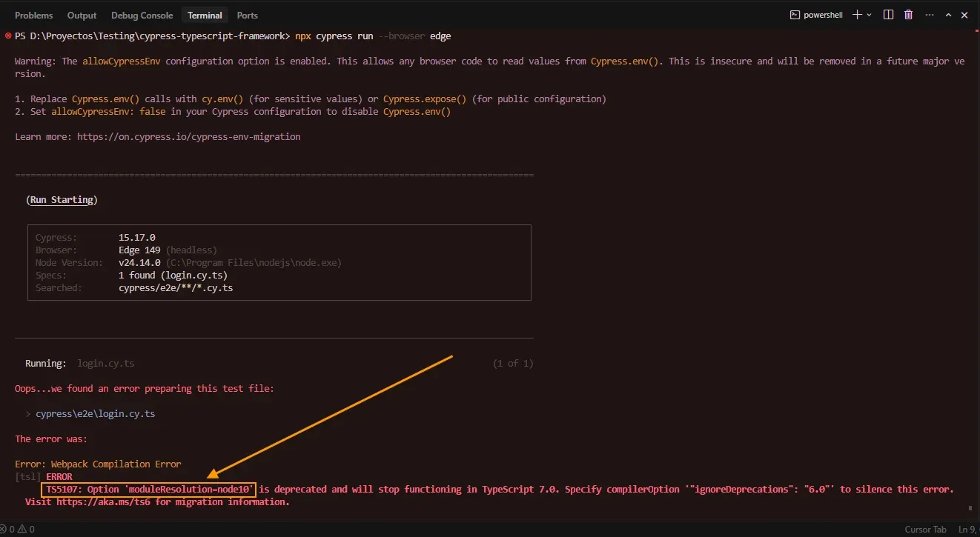This screenshot has height=537, width=980.
Task: Click the cypress\e2e\login.cy.ts file path
Action: (96, 414)
